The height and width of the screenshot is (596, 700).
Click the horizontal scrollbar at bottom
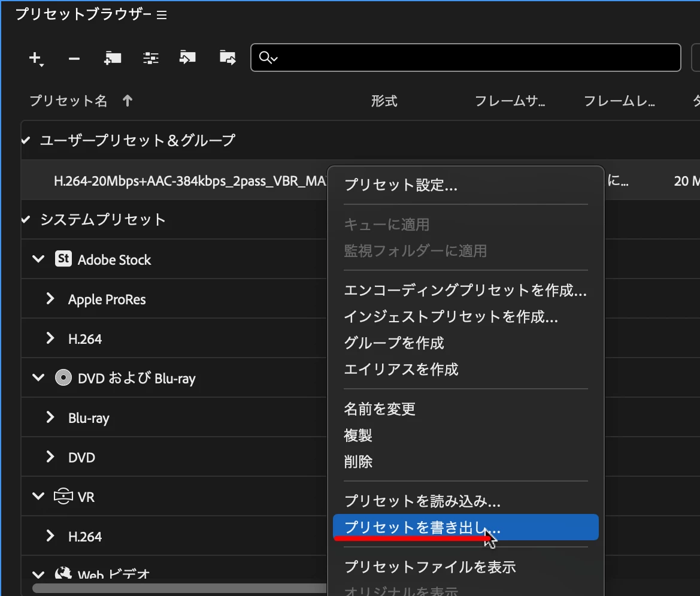coord(180,588)
